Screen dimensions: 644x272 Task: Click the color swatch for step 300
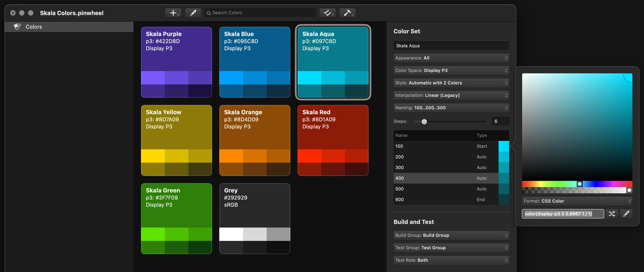[504, 168]
